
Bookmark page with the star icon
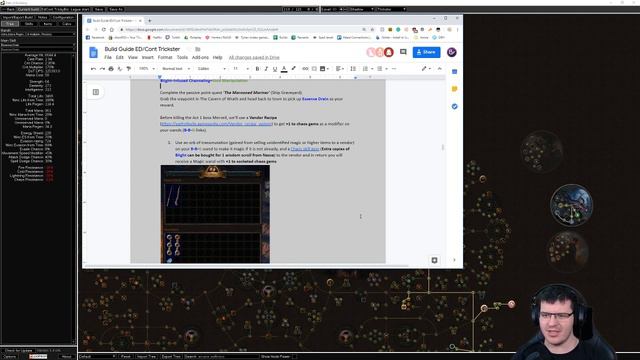(372, 29)
